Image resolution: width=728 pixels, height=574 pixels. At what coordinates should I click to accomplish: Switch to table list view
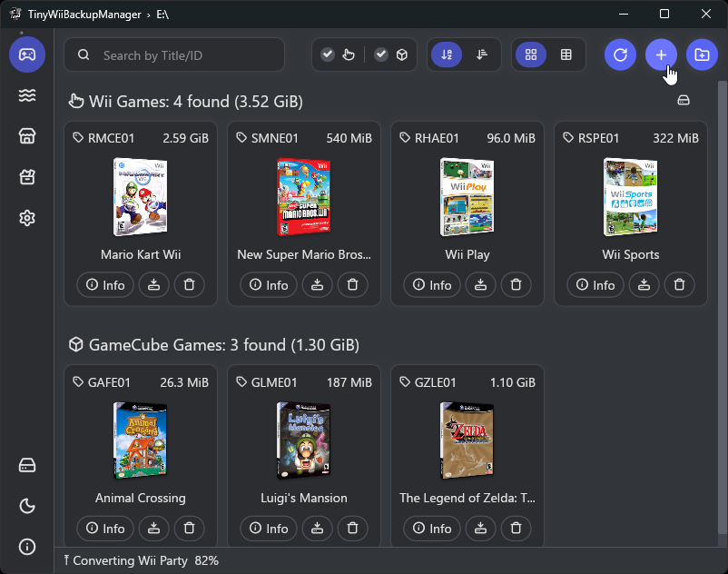566,55
